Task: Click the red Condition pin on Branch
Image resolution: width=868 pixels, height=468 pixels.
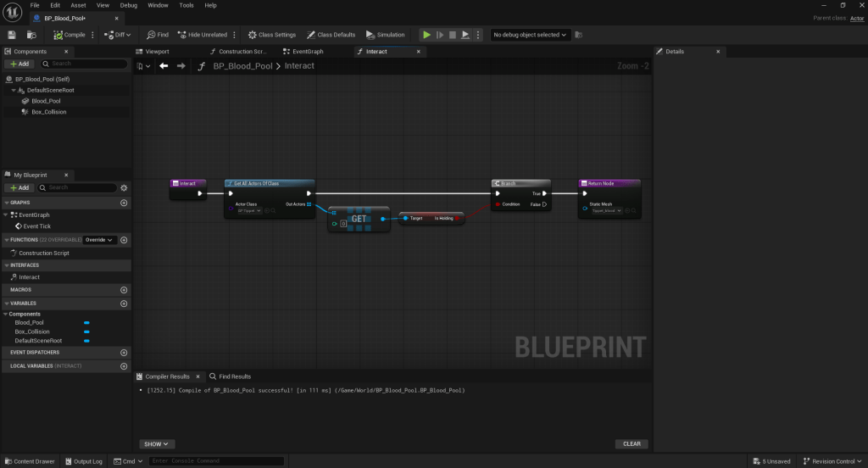Action: point(498,204)
